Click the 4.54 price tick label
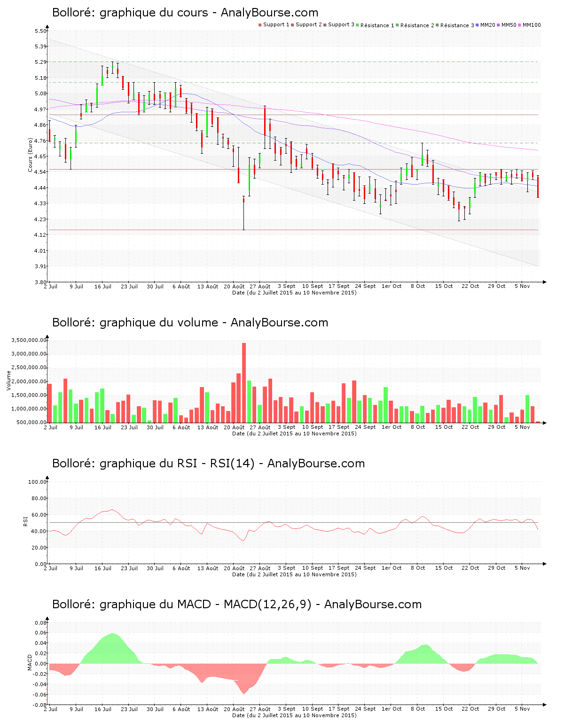The height and width of the screenshot is (728, 564). pyautogui.click(x=40, y=172)
